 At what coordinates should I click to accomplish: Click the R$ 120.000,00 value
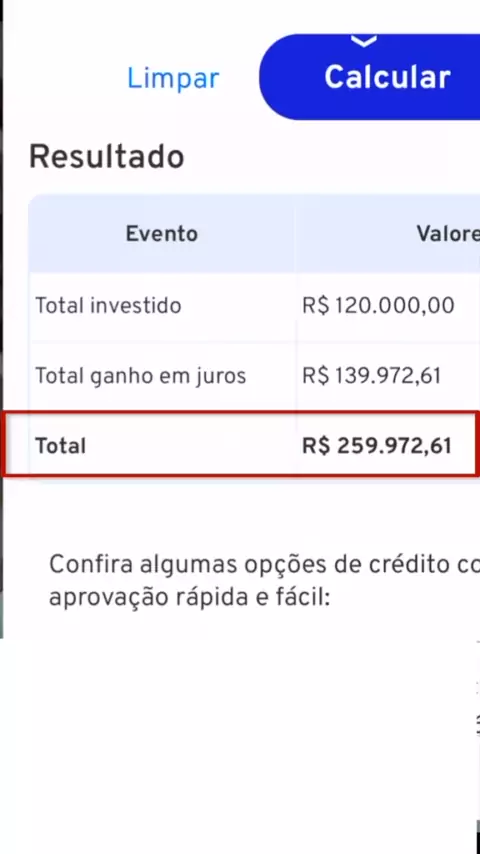tap(378, 306)
